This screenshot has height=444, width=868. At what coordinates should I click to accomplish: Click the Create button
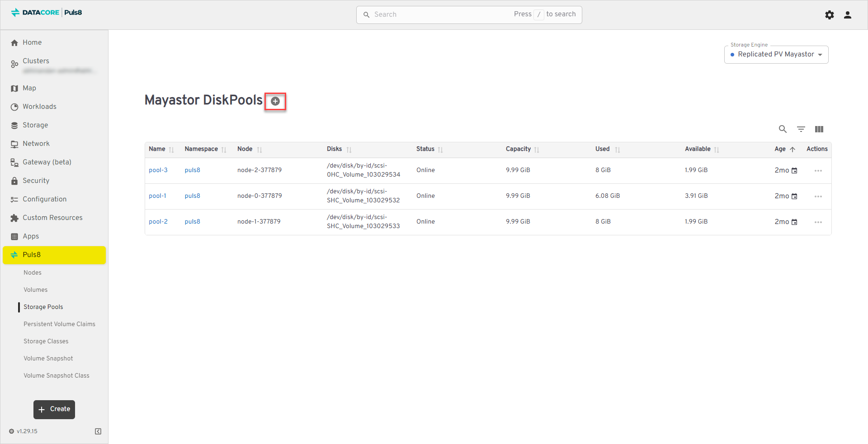pyautogui.click(x=54, y=409)
